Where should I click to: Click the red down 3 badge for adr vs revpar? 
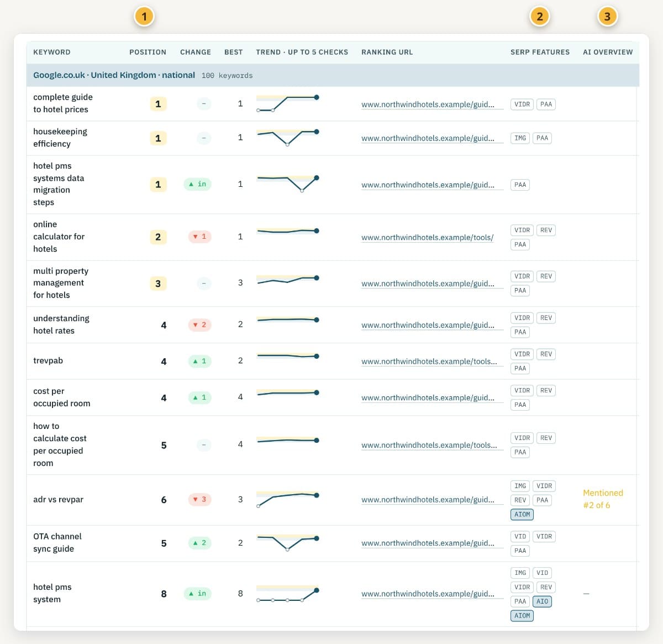pyautogui.click(x=199, y=499)
